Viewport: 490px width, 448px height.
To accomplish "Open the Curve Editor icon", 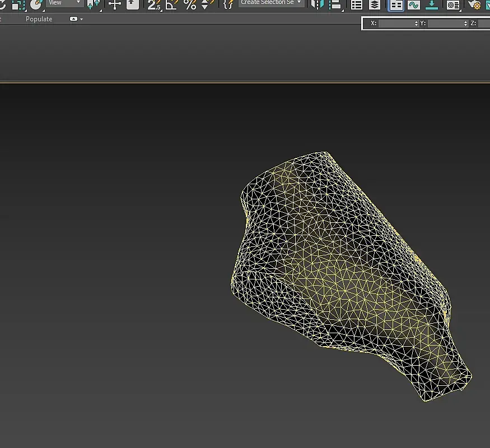I will point(414,4).
